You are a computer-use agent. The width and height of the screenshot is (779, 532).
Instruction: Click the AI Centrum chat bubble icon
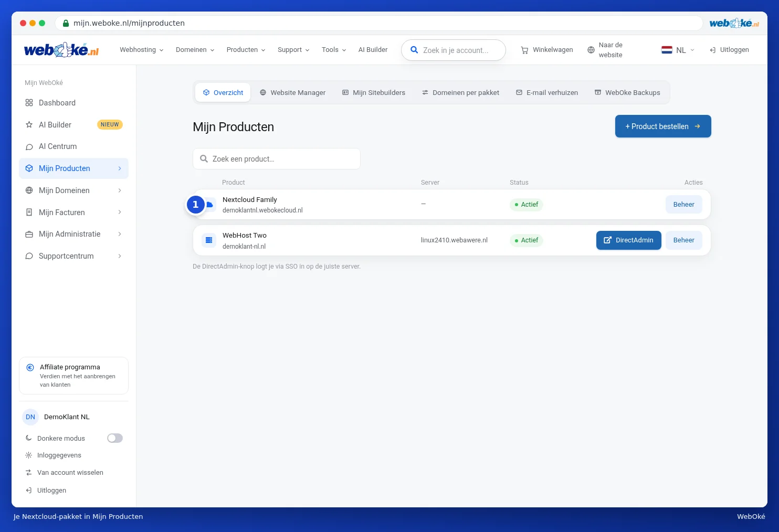(x=29, y=147)
